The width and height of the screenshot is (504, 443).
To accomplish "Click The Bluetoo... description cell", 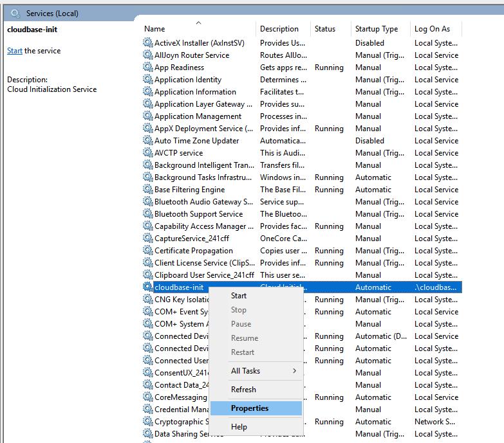I will point(283,214).
